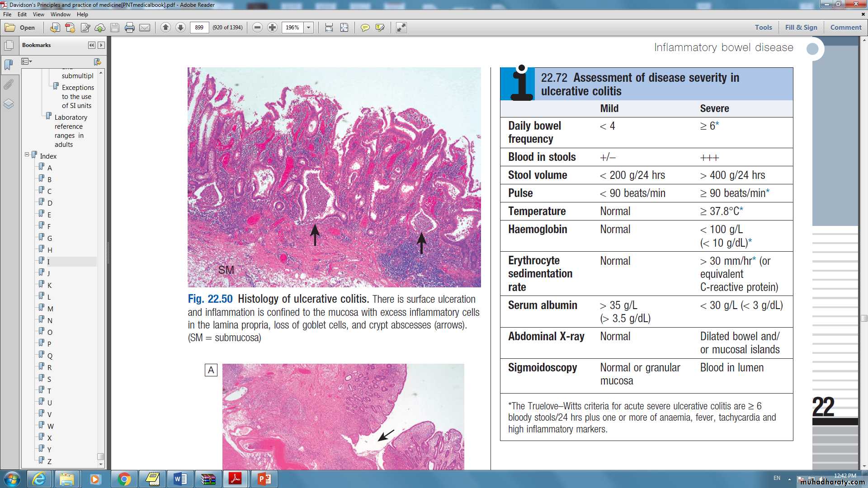The width and height of the screenshot is (868, 488).
Task: Open the Fill & Sign pane
Action: pos(801,27)
